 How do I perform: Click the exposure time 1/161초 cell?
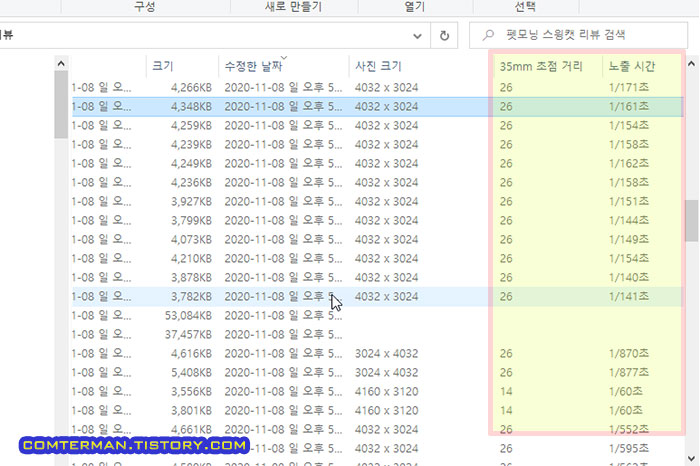tap(629, 107)
